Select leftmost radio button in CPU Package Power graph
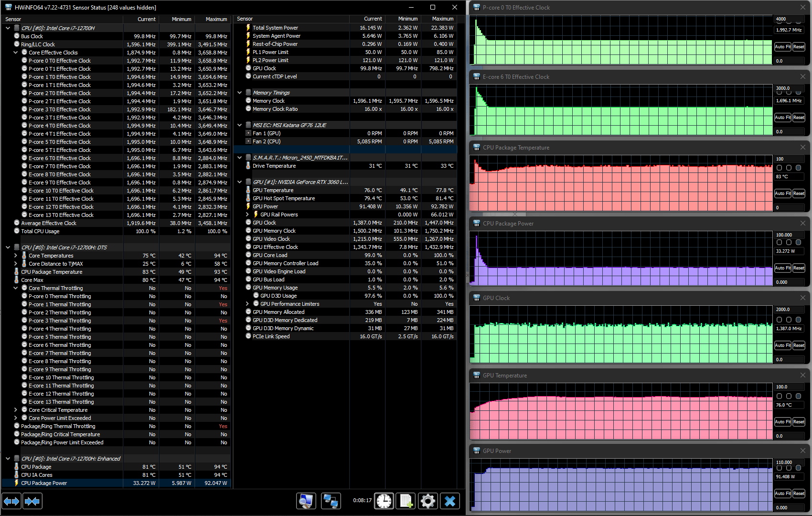Image resolution: width=812 pixels, height=516 pixels. click(779, 242)
